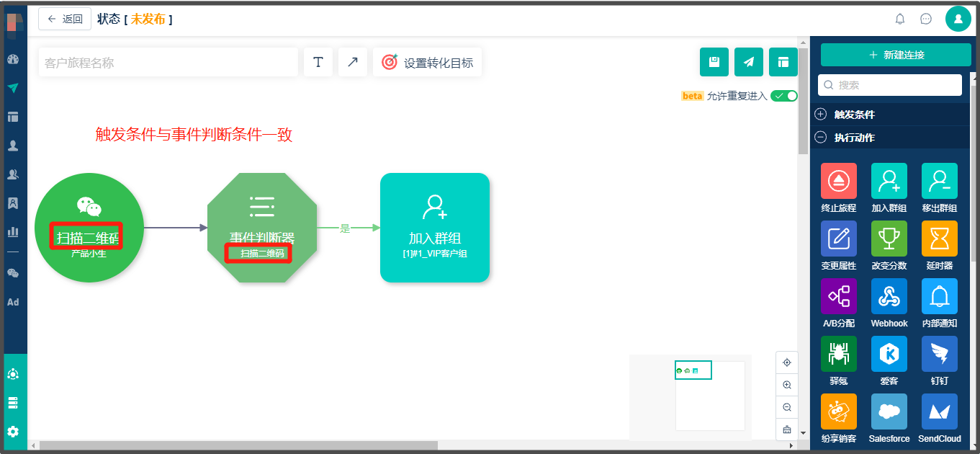Click the 客户旅程名称 input field
Screen dimensions: 980x454
coord(168,62)
